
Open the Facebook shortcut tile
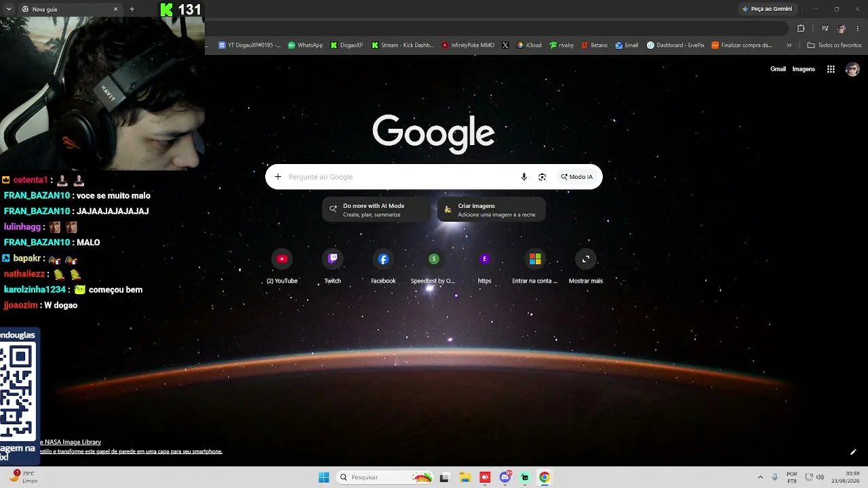(x=383, y=266)
